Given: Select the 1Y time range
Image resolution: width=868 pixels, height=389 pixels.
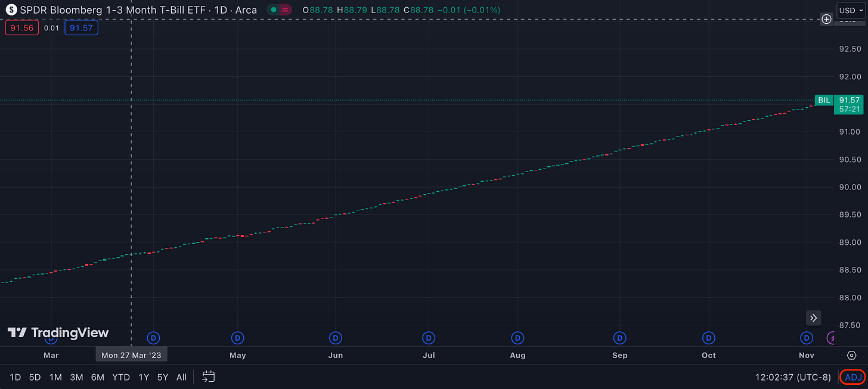Looking at the screenshot, I should pos(144,377).
